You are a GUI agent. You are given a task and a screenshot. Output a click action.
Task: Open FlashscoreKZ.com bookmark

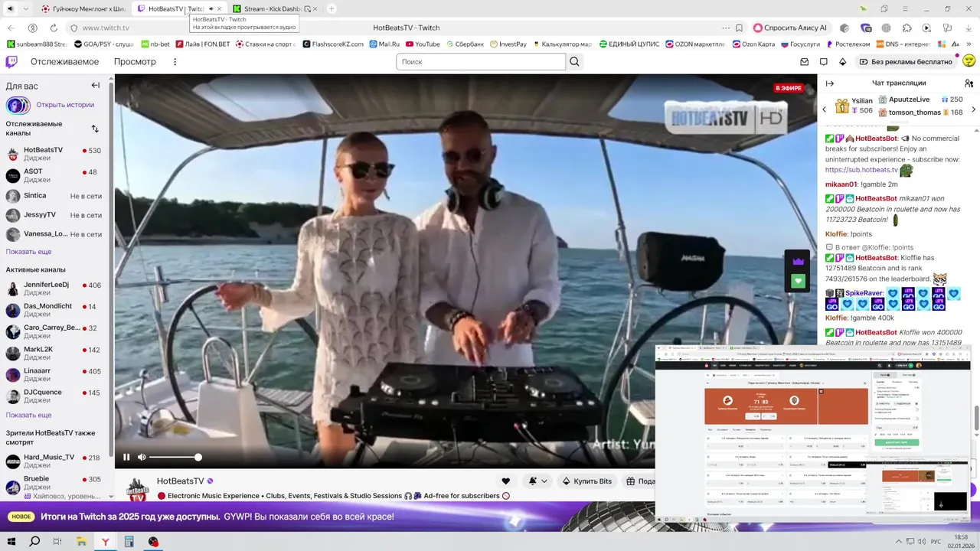click(333, 44)
